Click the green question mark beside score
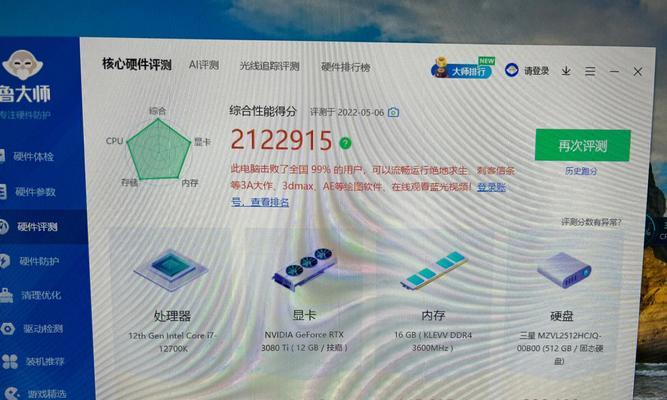Viewport: 667px width, 400px height. pyautogui.click(x=345, y=143)
